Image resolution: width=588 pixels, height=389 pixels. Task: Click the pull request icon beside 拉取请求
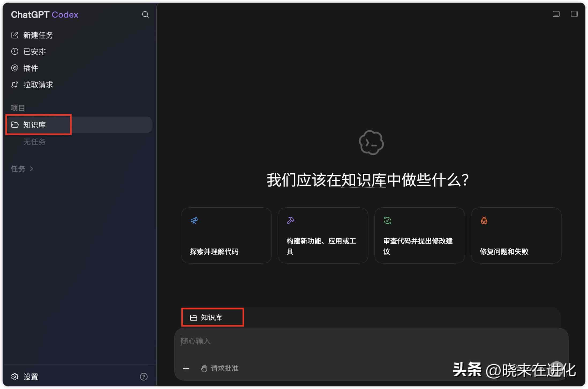[x=15, y=85]
